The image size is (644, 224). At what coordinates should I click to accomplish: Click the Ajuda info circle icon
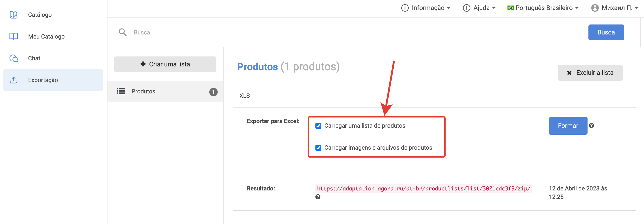pos(466,8)
